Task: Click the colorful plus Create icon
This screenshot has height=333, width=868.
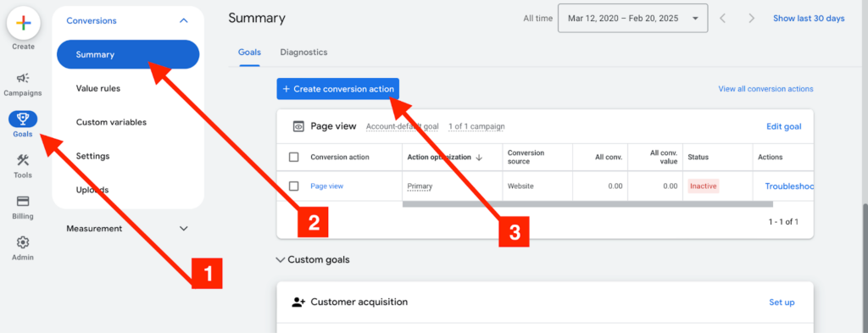Action: coord(23,23)
